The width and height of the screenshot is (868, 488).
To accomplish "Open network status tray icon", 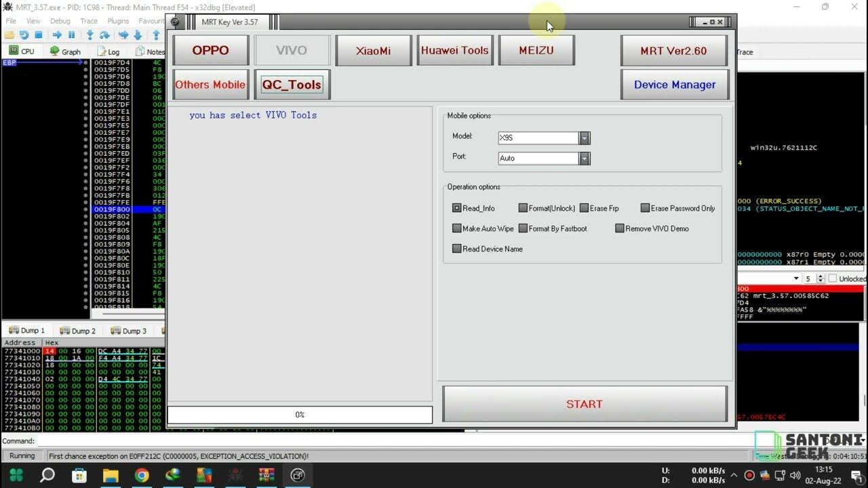I will (x=780, y=475).
